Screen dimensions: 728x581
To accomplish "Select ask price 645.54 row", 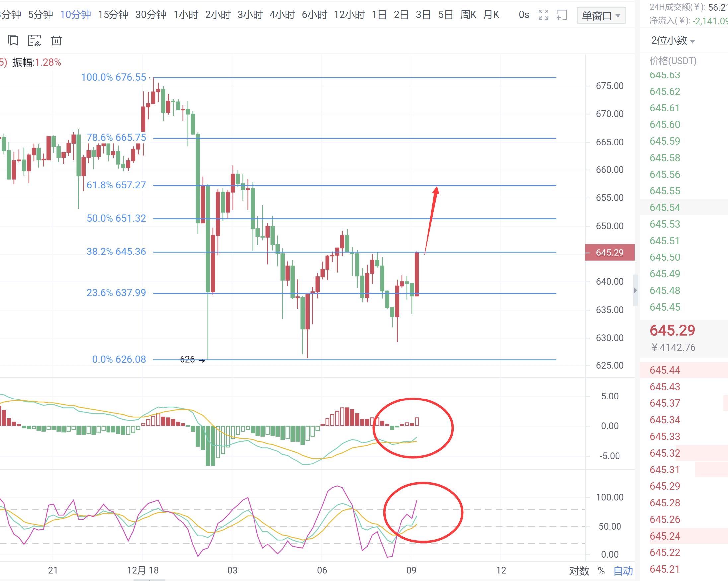I will (684, 208).
